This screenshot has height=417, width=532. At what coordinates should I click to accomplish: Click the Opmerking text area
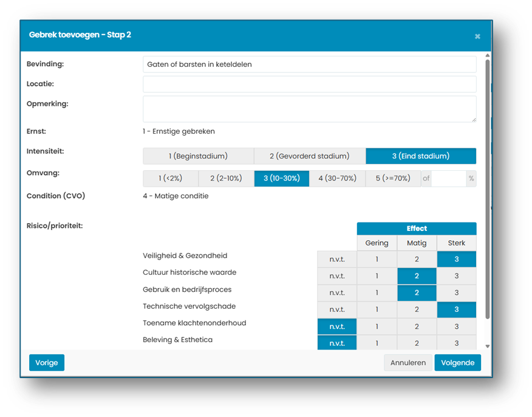pos(310,109)
